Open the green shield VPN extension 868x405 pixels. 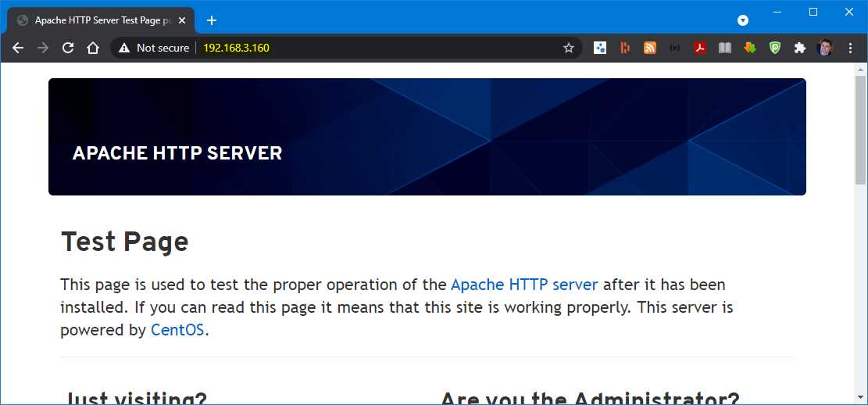[775, 48]
